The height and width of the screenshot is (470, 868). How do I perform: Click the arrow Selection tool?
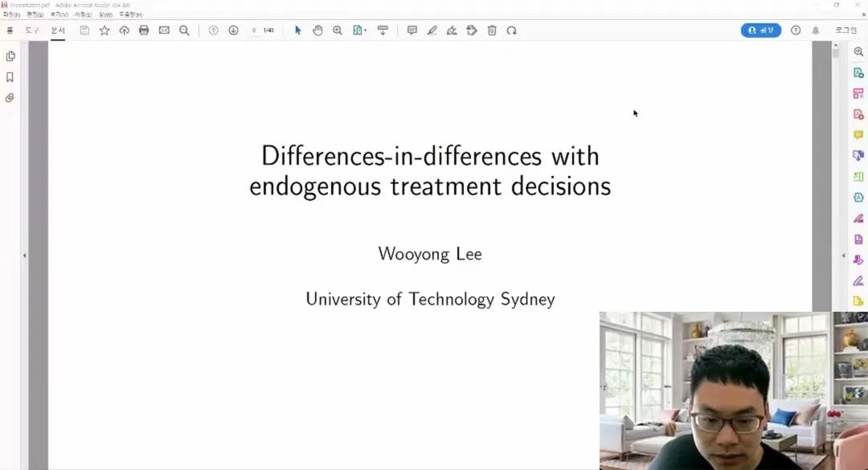[298, 31]
